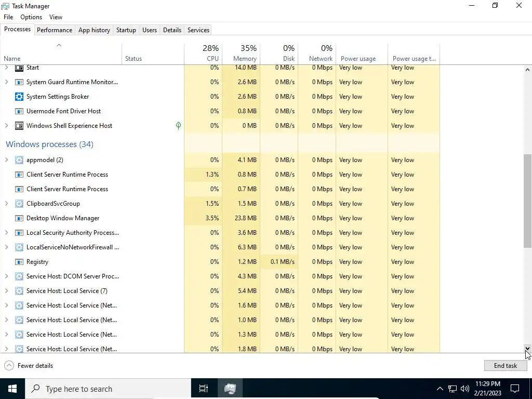The image size is (532, 399).
Task: Sort by the Network column header
Action: (x=317, y=54)
